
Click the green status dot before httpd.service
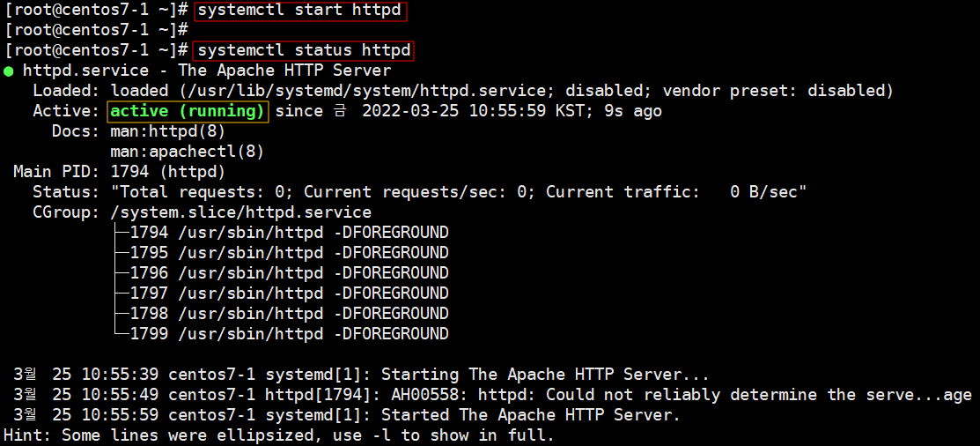8,71
